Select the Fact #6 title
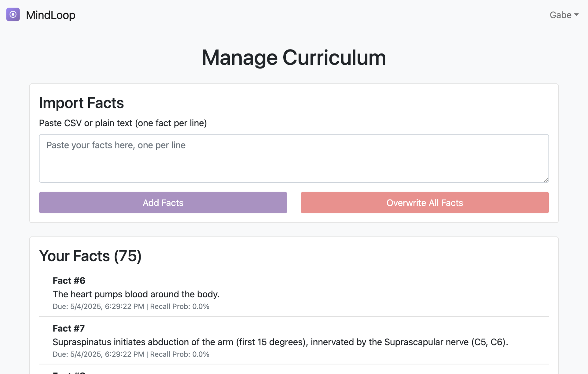Viewport: 588px width, 374px height. click(x=69, y=280)
